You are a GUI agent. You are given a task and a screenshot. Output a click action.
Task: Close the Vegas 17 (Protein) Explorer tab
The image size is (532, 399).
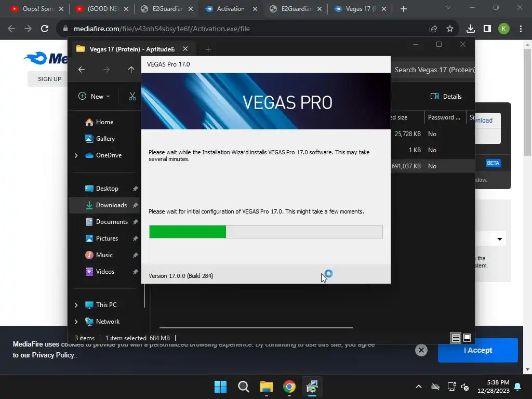[x=185, y=49]
